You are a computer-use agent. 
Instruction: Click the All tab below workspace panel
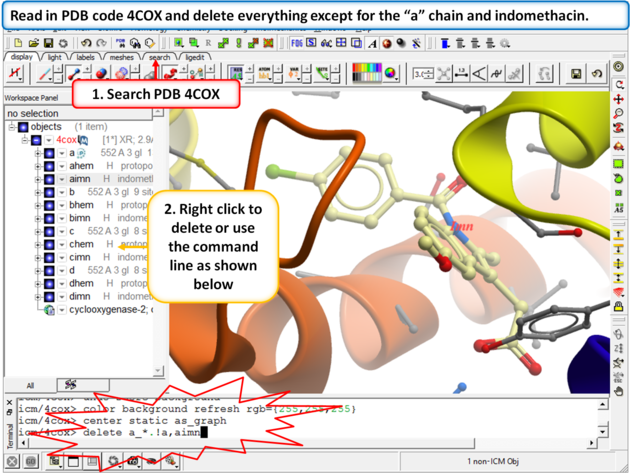point(31,384)
